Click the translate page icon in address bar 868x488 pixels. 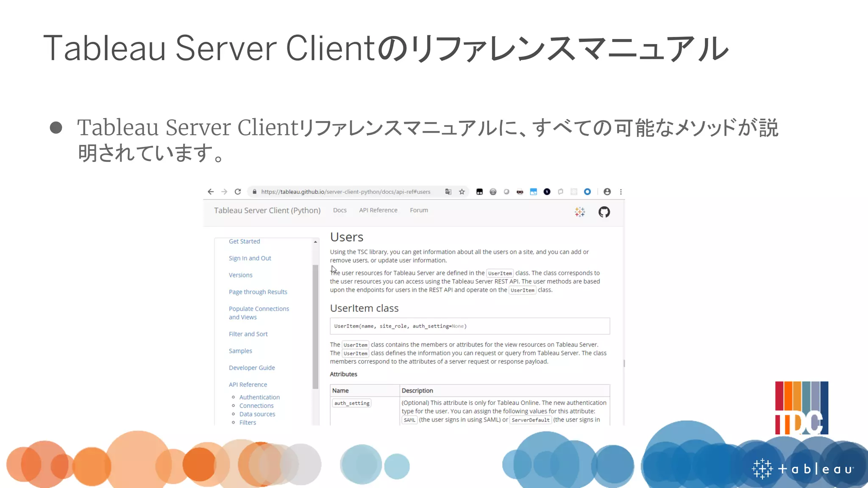tap(448, 192)
